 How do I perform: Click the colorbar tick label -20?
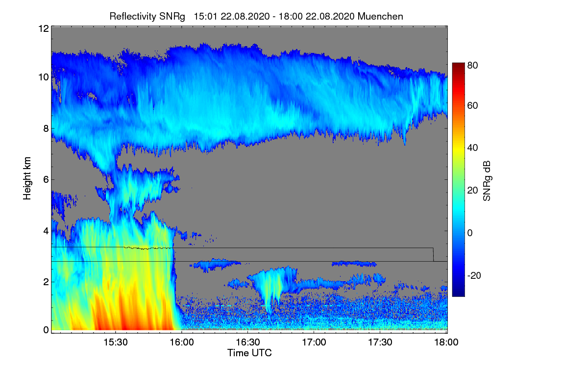tap(474, 276)
